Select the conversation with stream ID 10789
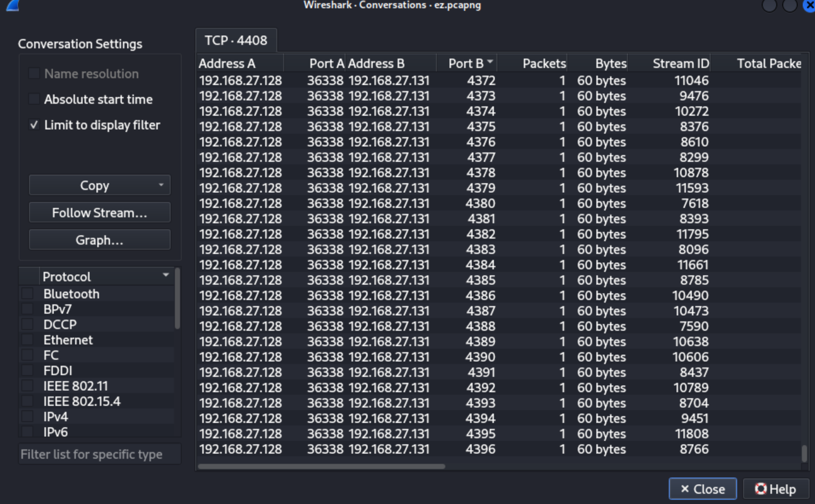Viewport: 815px width, 504px height. coord(499,387)
